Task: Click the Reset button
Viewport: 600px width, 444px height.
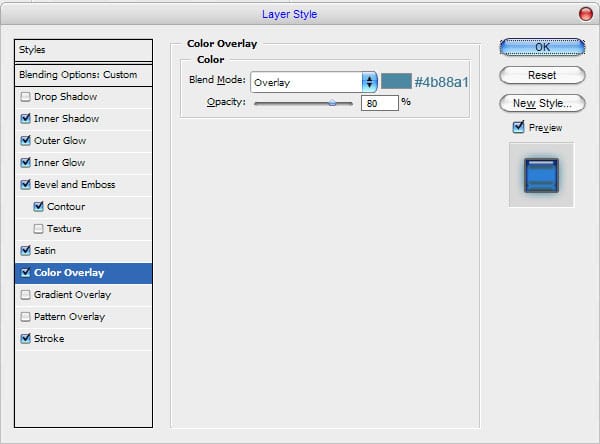Action: coord(541,75)
